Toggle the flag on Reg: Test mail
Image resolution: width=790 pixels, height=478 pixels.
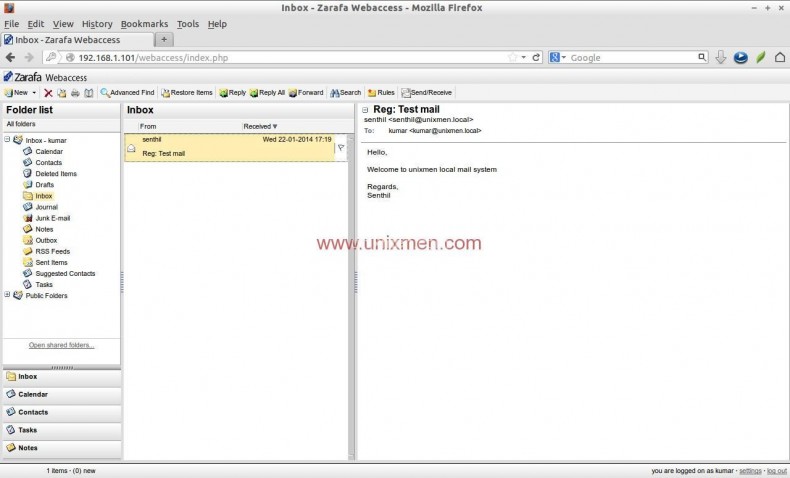341,148
